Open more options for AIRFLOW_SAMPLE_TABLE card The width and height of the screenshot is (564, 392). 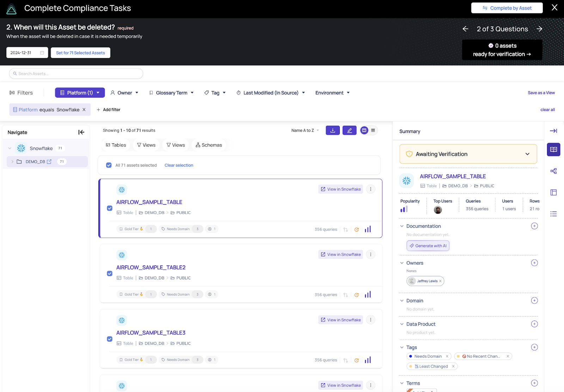(370, 189)
